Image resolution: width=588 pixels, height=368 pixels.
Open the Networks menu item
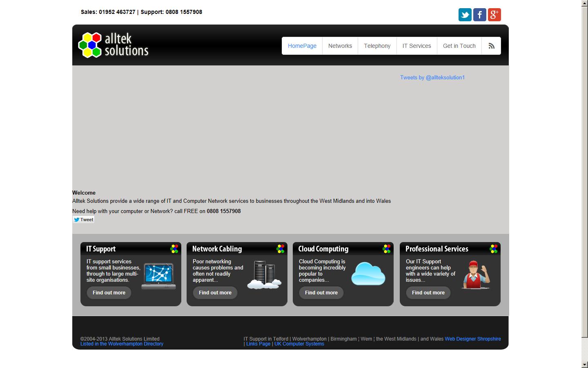tap(340, 46)
